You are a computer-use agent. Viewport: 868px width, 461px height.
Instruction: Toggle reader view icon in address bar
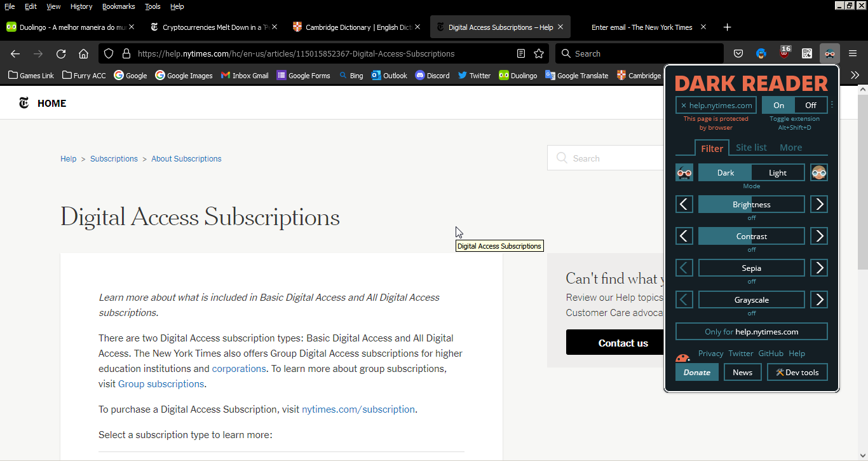click(x=521, y=54)
